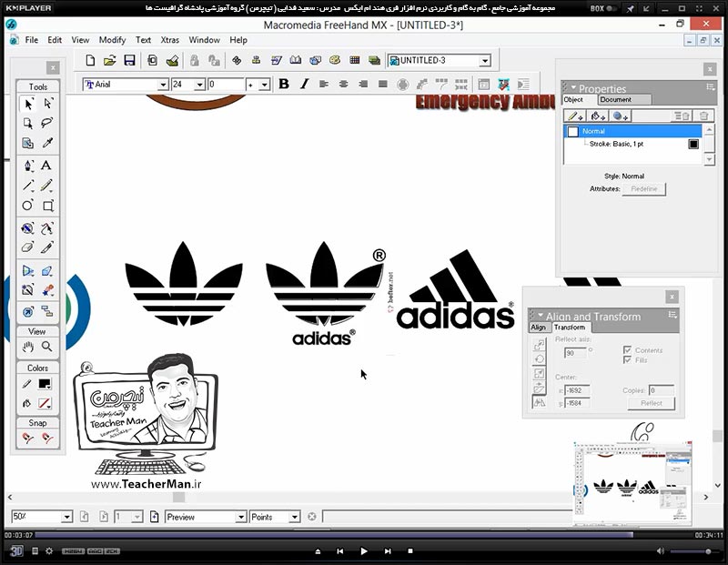The image size is (728, 565).
Task: Toggle KMPlayer 3D mode button
Action: click(16, 551)
